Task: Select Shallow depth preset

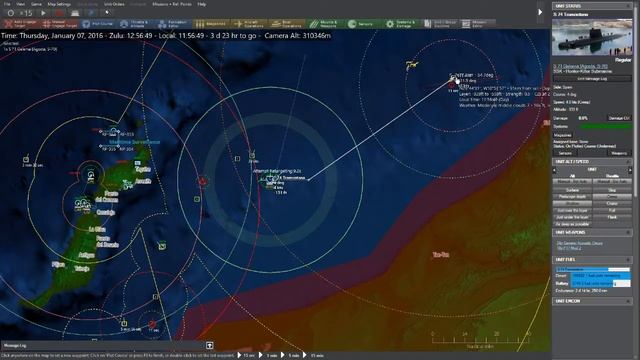Action: 572,203
